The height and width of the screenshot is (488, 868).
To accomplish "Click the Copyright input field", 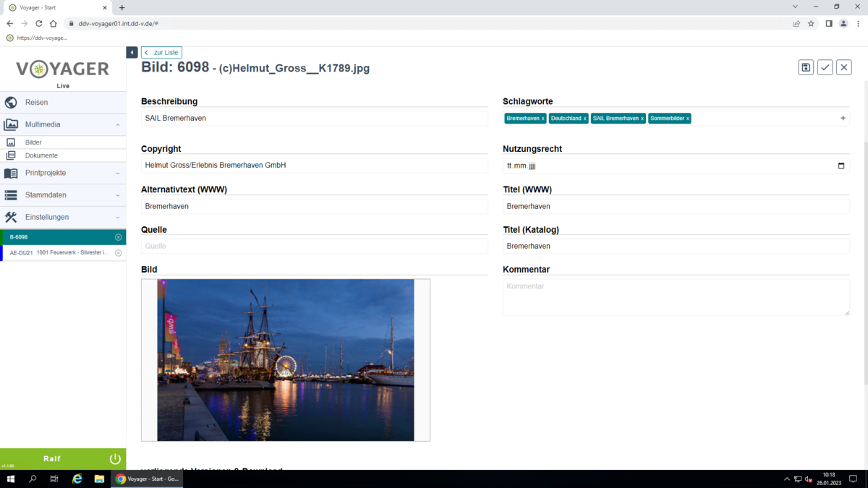I will click(x=315, y=165).
